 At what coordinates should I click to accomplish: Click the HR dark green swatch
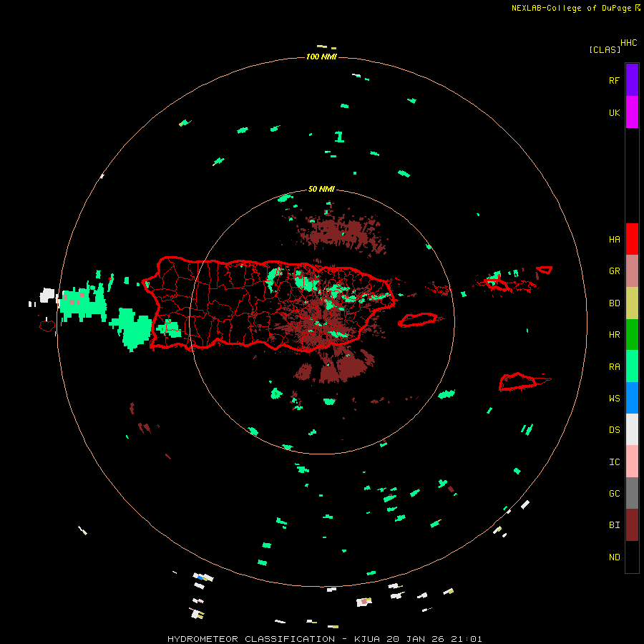point(632,335)
